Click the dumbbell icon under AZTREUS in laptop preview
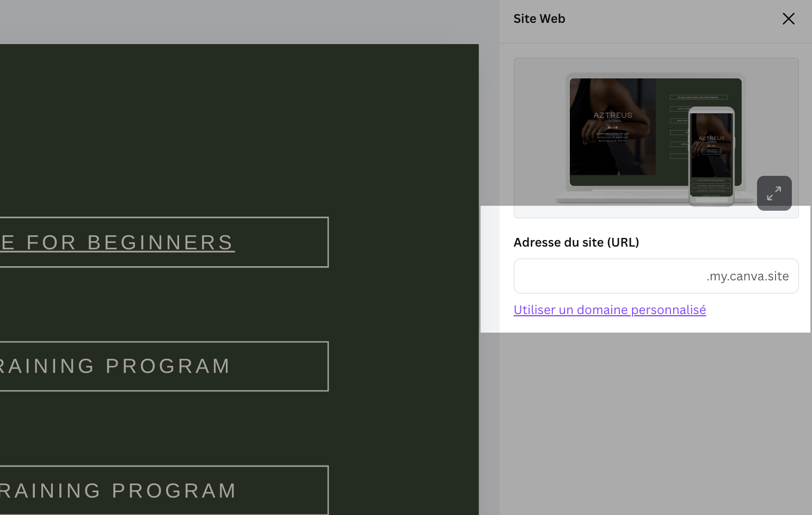The image size is (812, 515). [613, 127]
